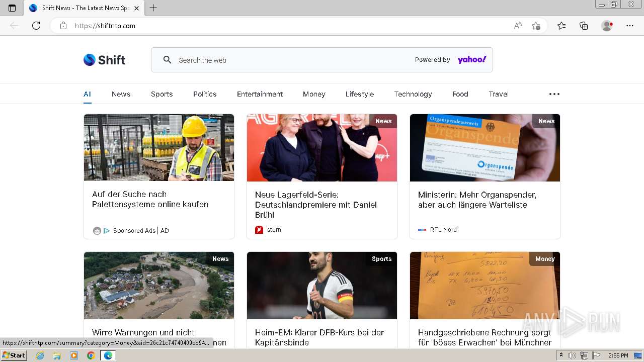This screenshot has width=644, height=362.
Task: Open the Travel category
Action: click(x=499, y=94)
